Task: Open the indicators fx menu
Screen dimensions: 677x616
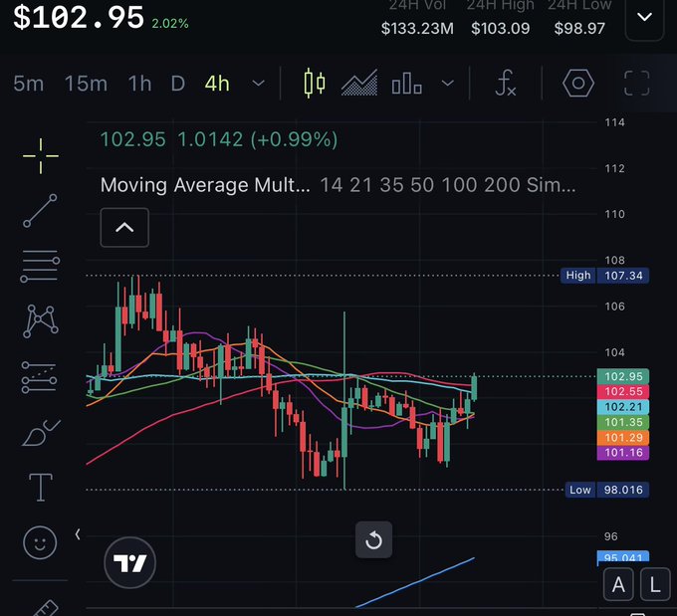Action: 506,83
